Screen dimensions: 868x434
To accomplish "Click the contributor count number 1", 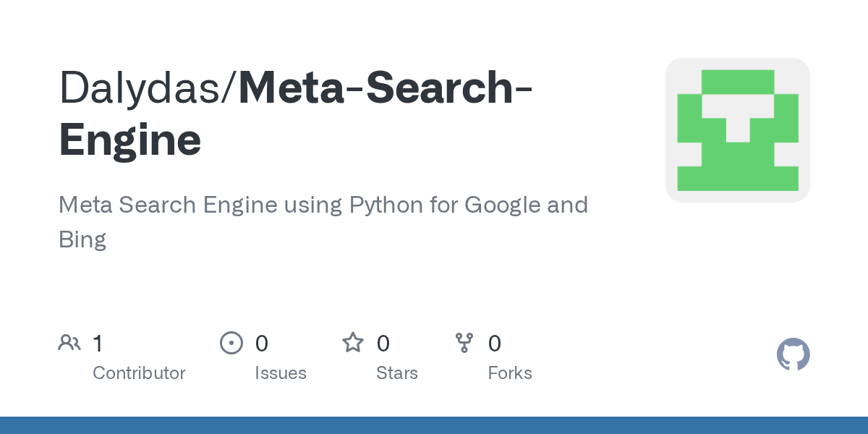I will 98,344.
